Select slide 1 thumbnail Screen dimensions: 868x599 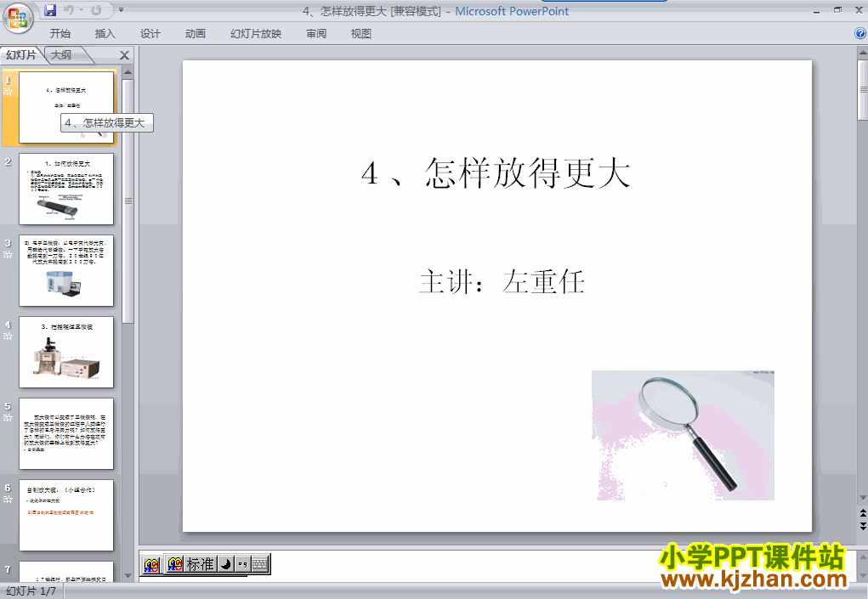point(66,107)
